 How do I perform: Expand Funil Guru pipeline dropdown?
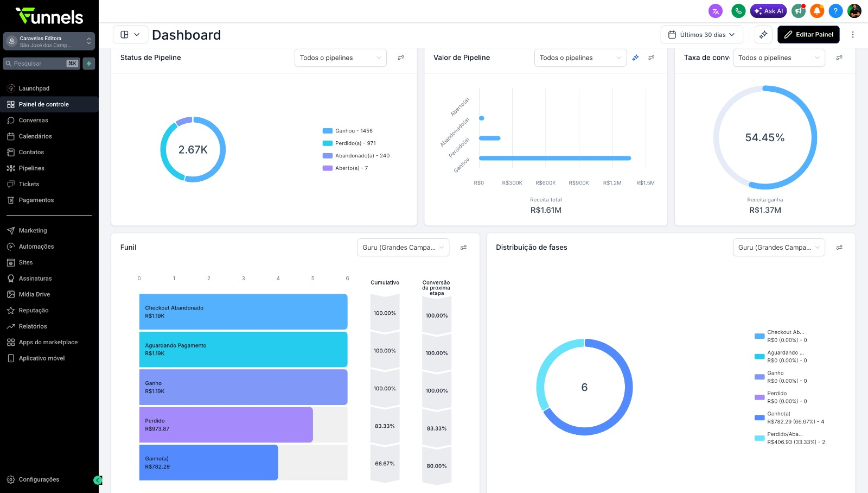coord(403,248)
